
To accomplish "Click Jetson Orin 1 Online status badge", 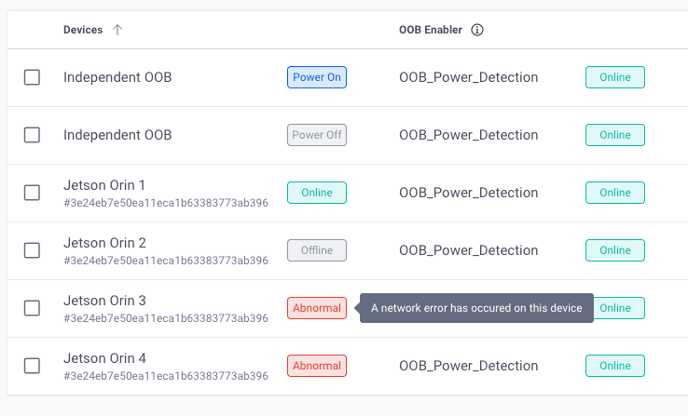I will pyautogui.click(x=316, y=192).
